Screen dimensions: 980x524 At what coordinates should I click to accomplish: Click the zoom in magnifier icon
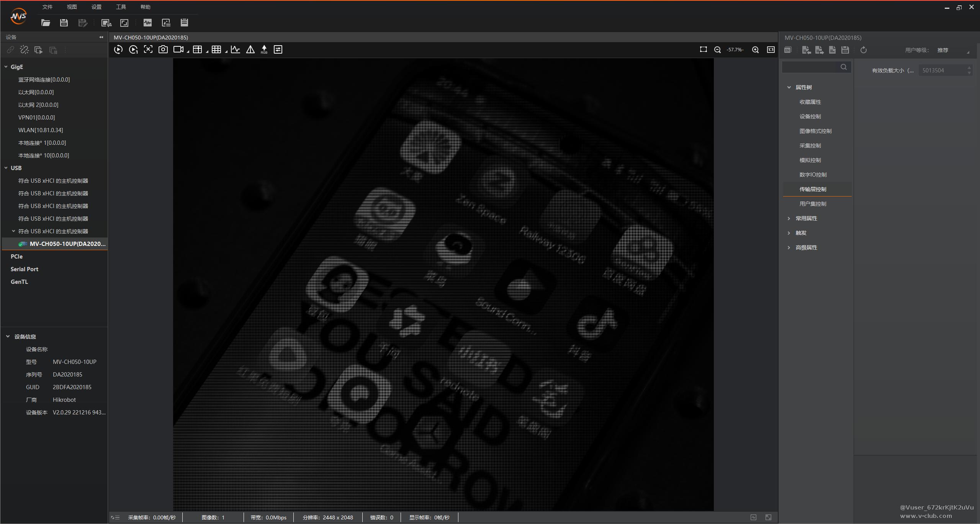pos(756,50)
